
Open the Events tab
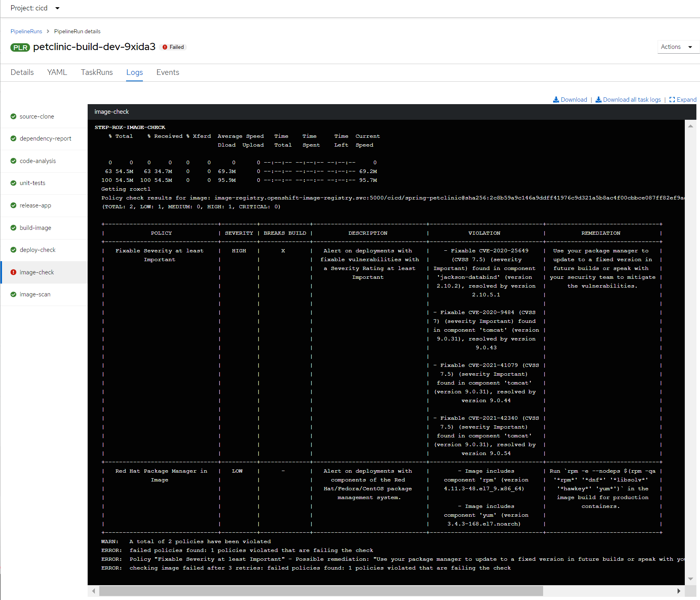coord(167,72)
